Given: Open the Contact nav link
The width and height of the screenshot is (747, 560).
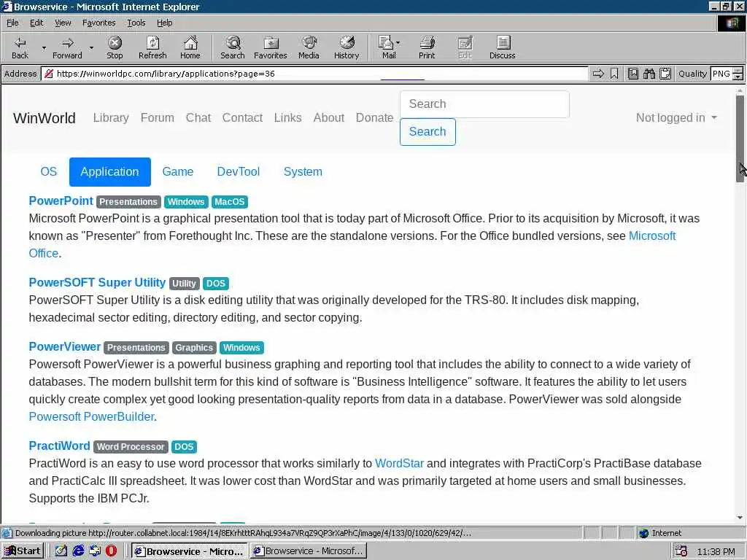Looking at the screenshot, I should point(242,117).
